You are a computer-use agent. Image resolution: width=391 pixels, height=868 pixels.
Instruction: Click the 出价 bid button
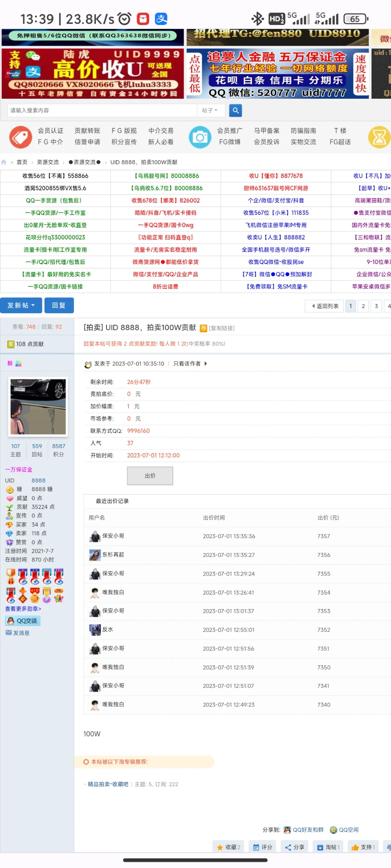coord(150,476)
